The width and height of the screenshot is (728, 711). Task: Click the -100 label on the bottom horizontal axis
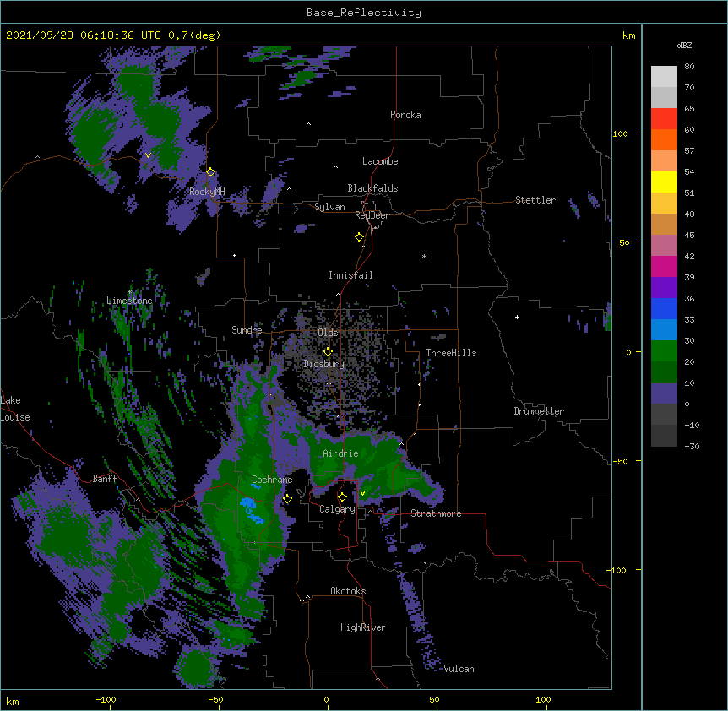(106, 699)
